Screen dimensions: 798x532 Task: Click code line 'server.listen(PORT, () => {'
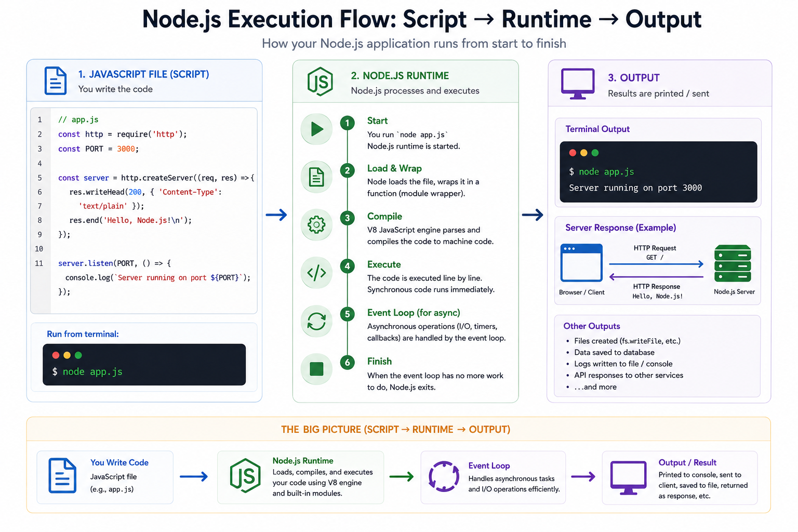coord(114,263)
